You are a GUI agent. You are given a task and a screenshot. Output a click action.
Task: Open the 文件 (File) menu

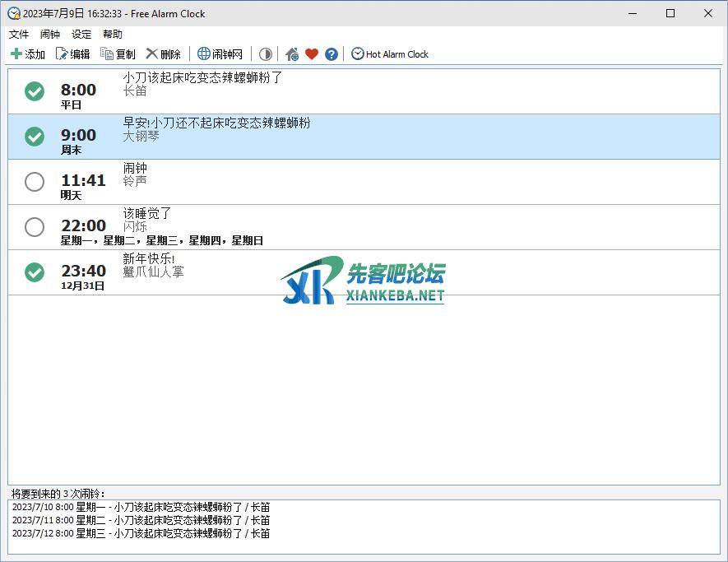19,35
